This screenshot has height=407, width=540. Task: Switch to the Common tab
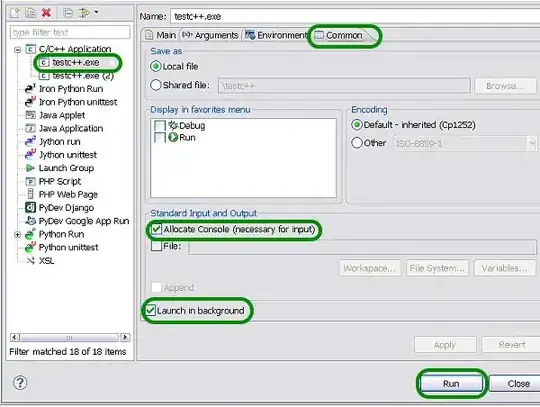[339, 35]
